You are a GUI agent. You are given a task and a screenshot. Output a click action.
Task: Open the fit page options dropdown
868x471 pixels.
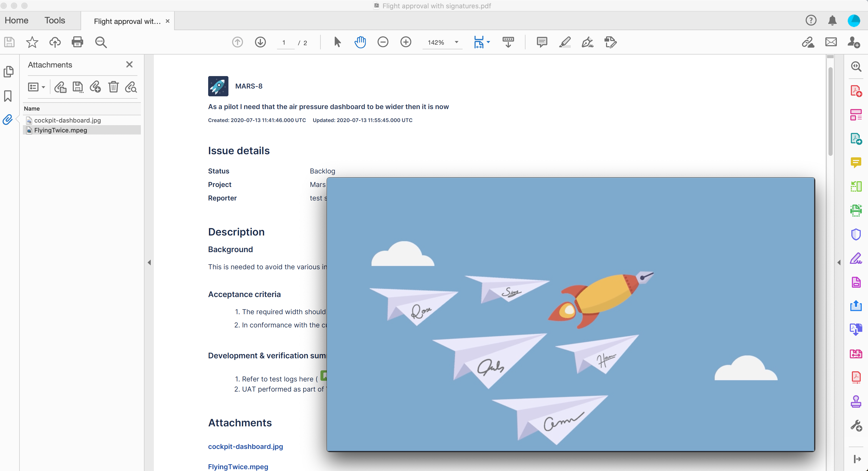tap(488, 42)
